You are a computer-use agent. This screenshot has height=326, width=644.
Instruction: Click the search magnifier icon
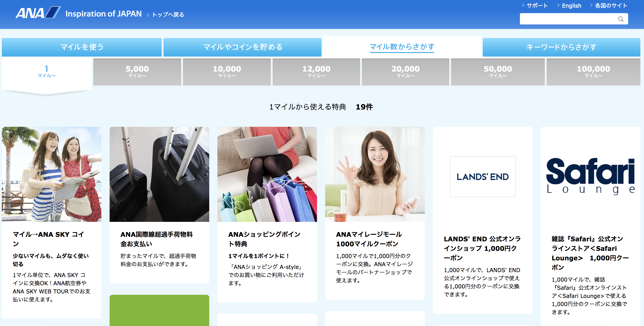pyautogui.click(x=620, y=19)
